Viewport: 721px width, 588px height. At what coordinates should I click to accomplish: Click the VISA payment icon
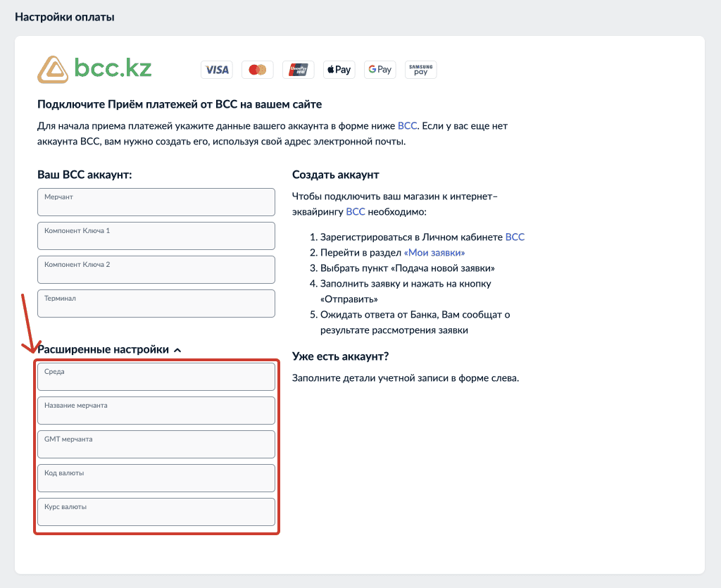(217, 70)
